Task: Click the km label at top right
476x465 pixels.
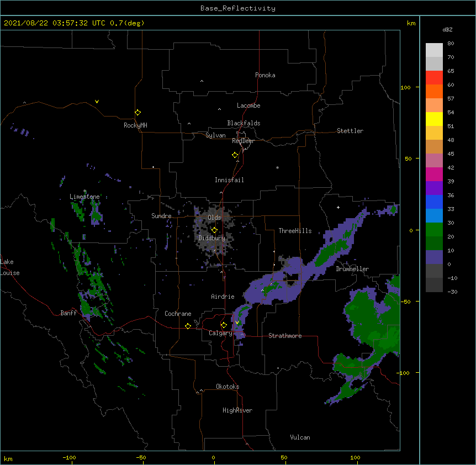Action: coord(411,23)
